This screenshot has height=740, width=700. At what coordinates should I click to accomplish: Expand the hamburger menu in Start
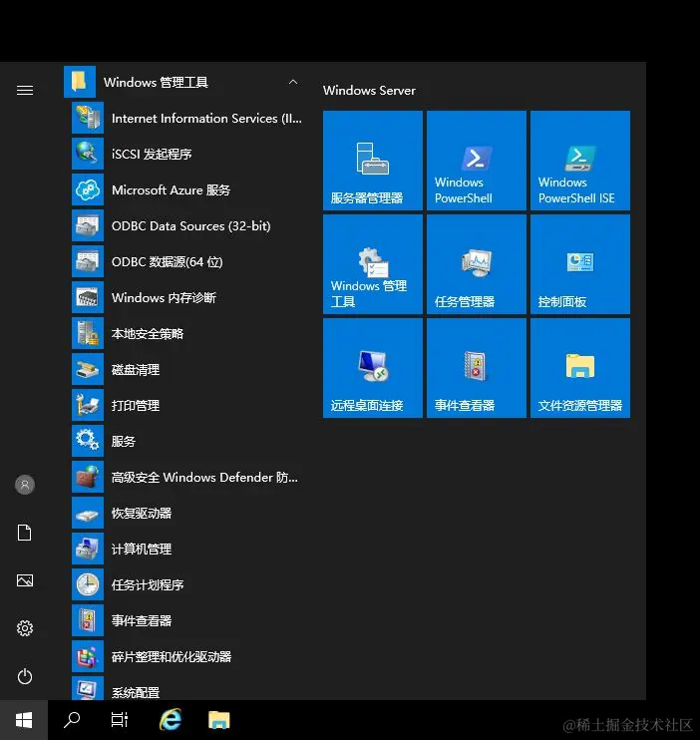(x=25, y=90)
